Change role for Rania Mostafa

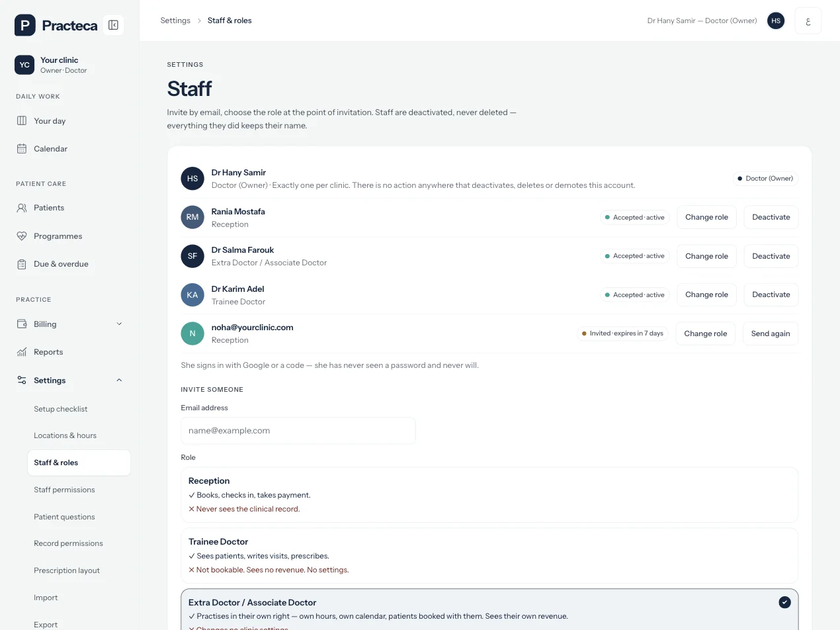pyautogui.click(x=706, y=217)
